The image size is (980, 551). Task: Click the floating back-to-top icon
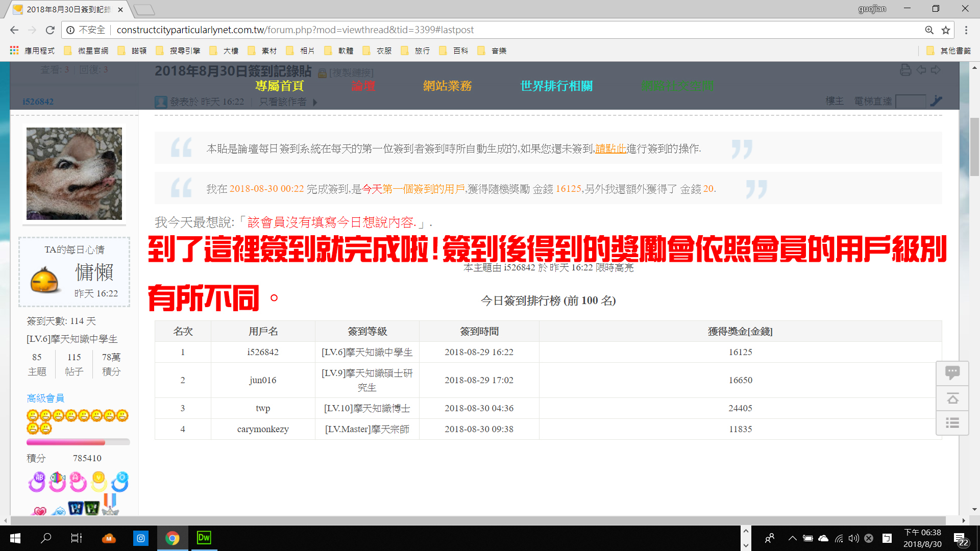(x=952, y=398)
